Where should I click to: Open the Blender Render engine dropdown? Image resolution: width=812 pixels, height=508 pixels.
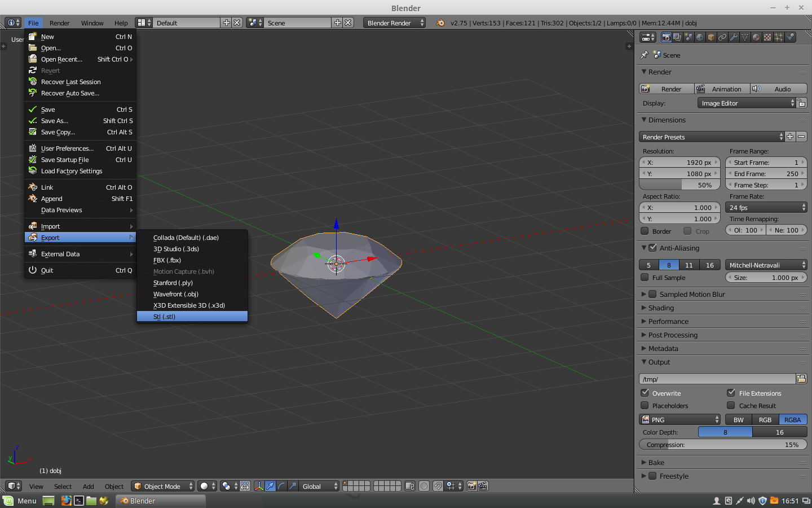click(x=395, y=23)
